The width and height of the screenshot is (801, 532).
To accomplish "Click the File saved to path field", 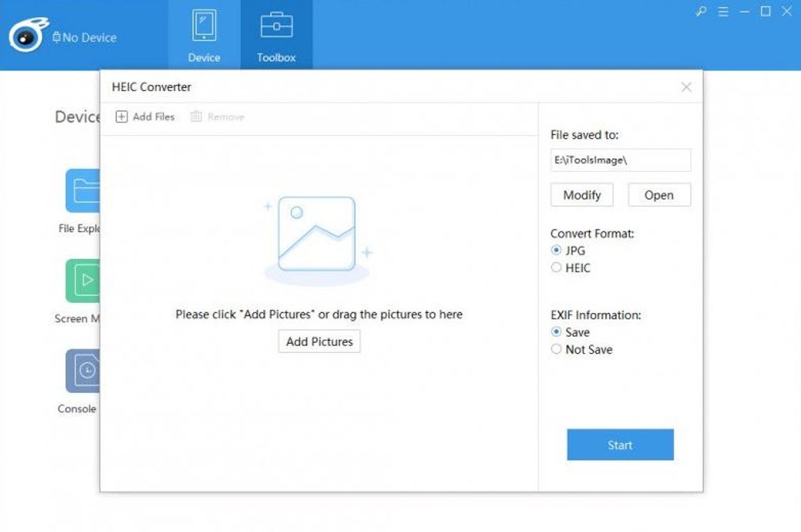I will coord(620,160).
